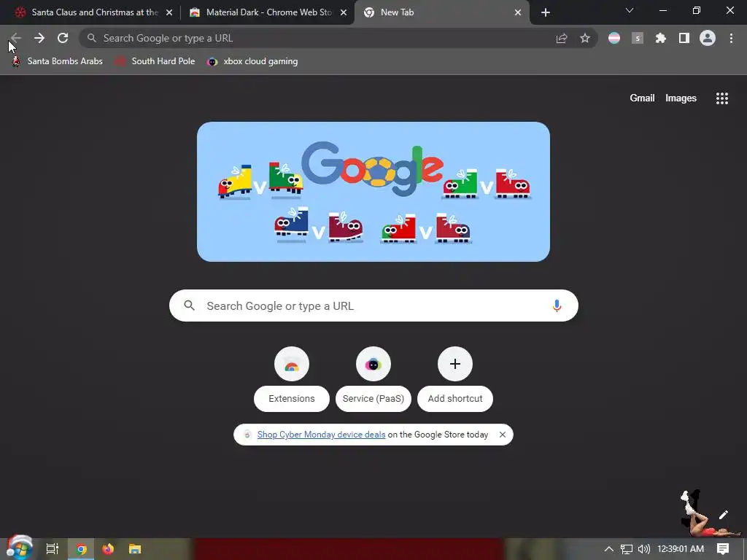Click the network tray icon
Image resolution: width=747 pixels, height=560 pixels.
[627, 549]
